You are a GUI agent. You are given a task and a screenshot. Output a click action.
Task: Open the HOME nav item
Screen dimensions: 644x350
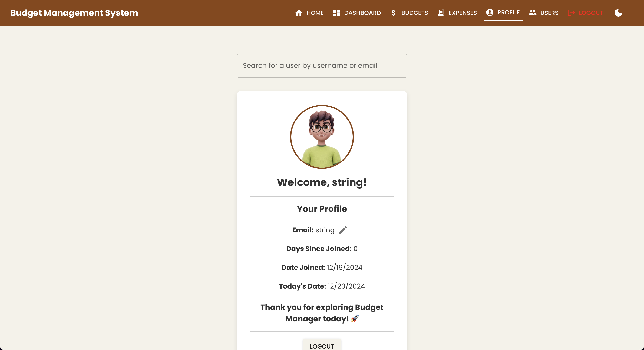(309, 13)
